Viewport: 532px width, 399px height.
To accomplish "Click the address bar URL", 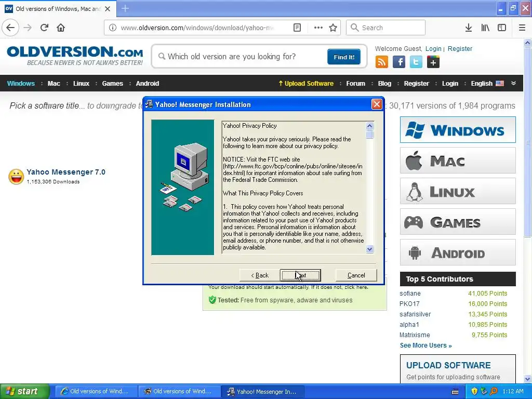I will click(x=197, y=28).
